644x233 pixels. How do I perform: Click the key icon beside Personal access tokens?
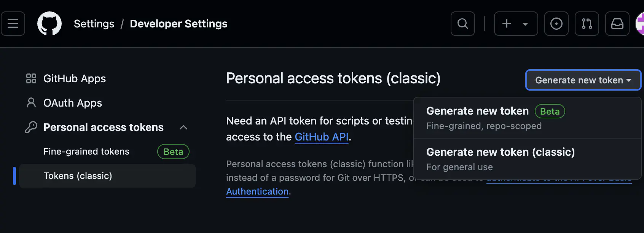point(31,127)
